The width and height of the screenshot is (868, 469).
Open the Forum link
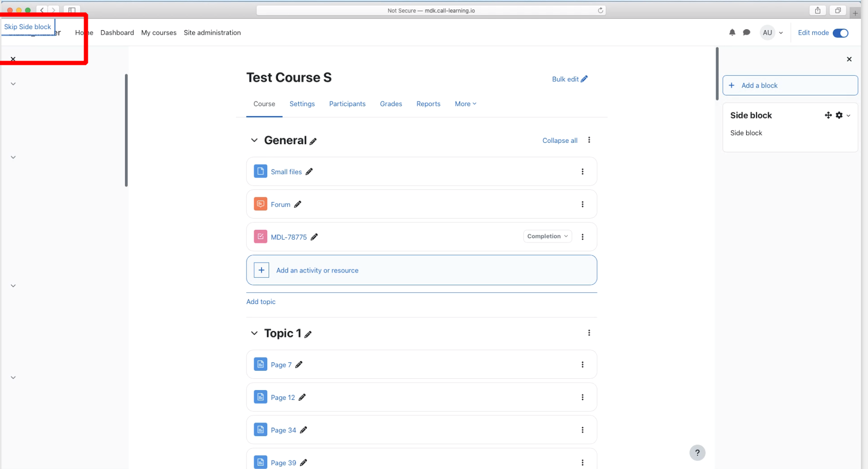click(280, 205)
